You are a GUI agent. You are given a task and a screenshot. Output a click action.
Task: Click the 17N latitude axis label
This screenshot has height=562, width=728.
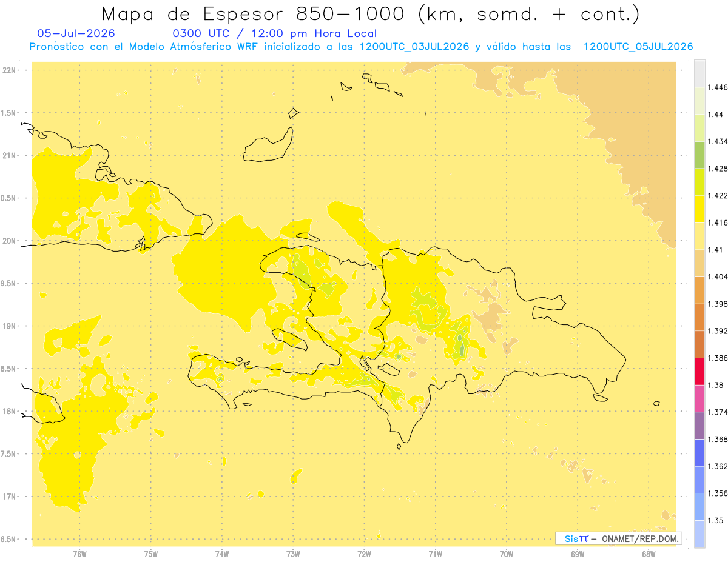click(x=9, y=497)
